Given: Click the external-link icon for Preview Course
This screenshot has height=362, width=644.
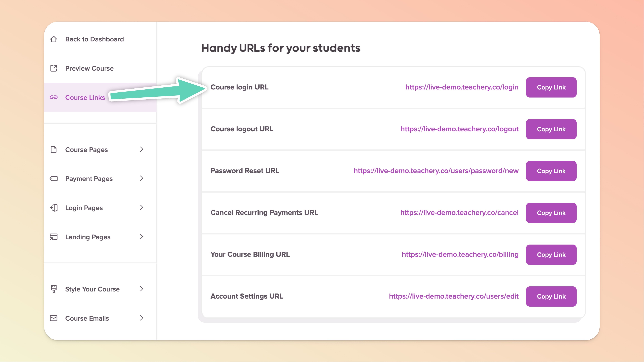Looking at the screenshot, I should tap(54, 68).
